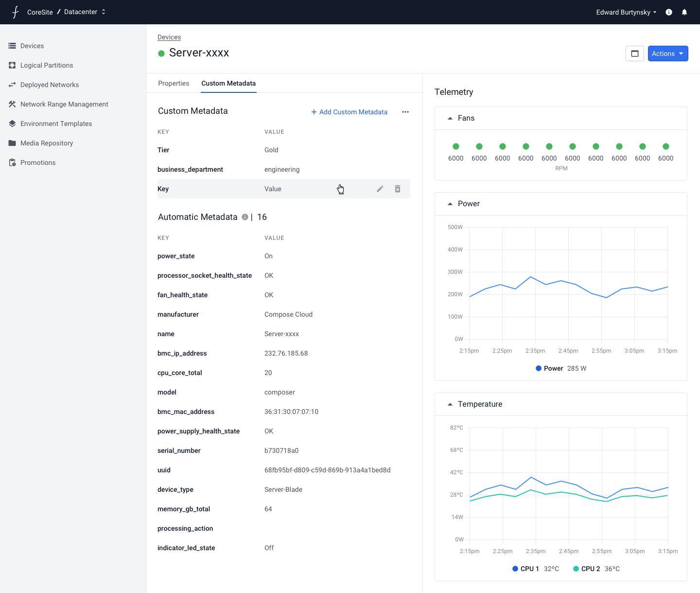Click Add Custom Metadata link

point(350,112)
